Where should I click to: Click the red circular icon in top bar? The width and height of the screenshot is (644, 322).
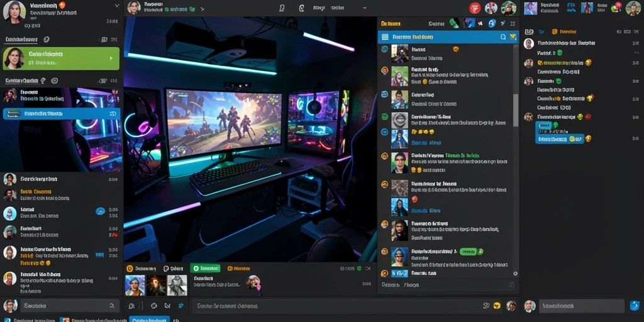[x=475, y=8]
